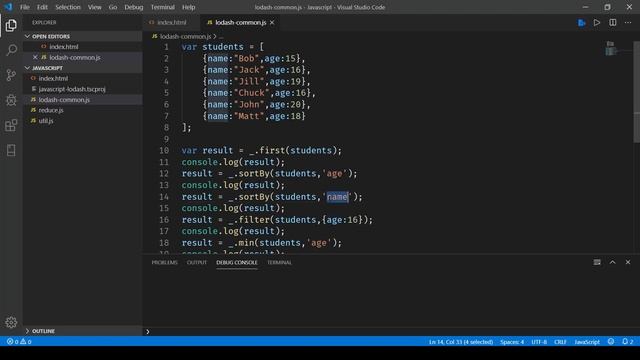Show errors and warnings count in status bar
This screenshot has width=640, height=360.
(19, 342)
